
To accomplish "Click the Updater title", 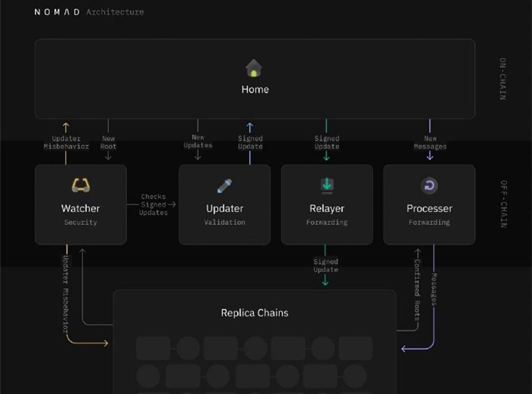I will (x=225, y=208).
